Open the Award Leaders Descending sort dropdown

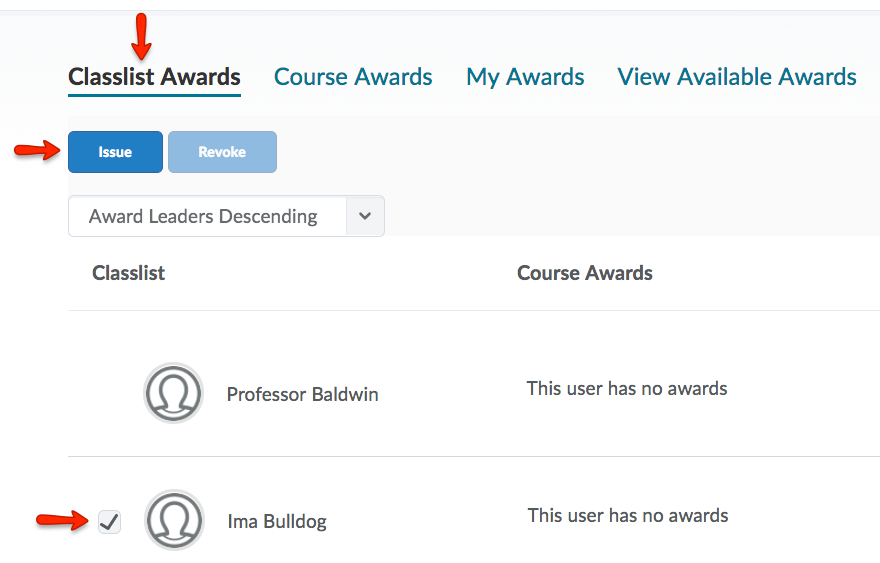pos(205,216)
